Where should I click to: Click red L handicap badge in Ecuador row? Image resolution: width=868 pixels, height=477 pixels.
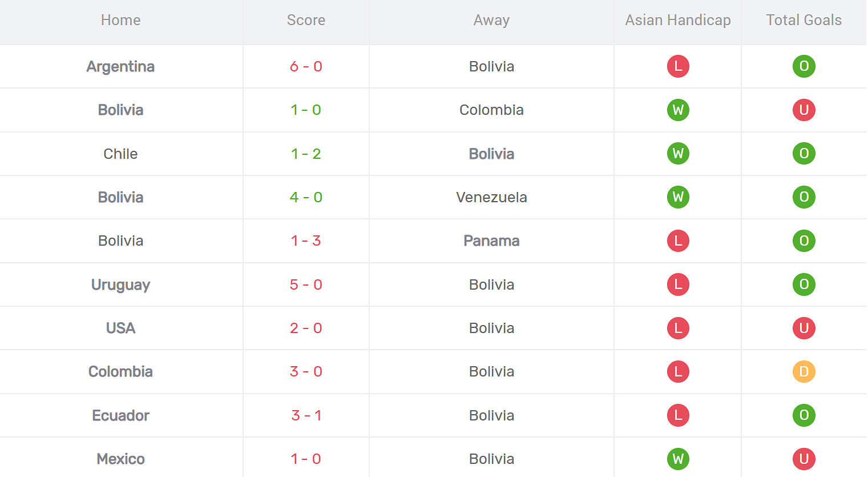click(x=678, y=415)
